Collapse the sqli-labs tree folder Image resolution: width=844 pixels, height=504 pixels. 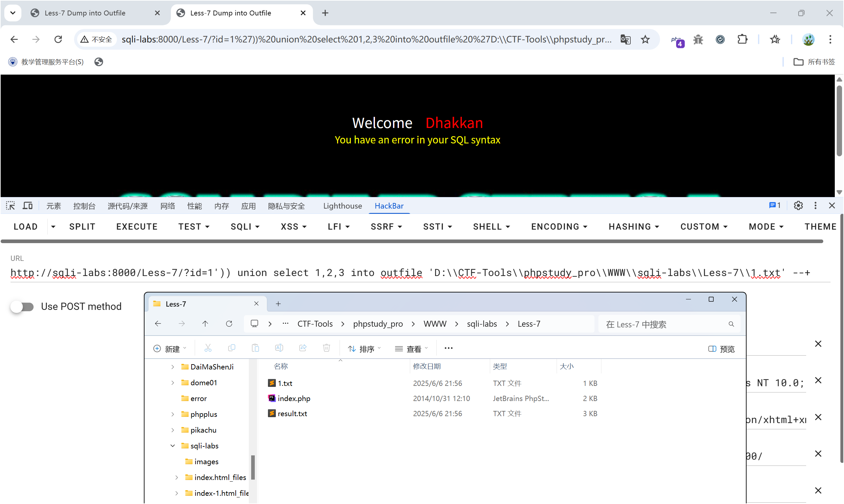[x=172, y=445]
